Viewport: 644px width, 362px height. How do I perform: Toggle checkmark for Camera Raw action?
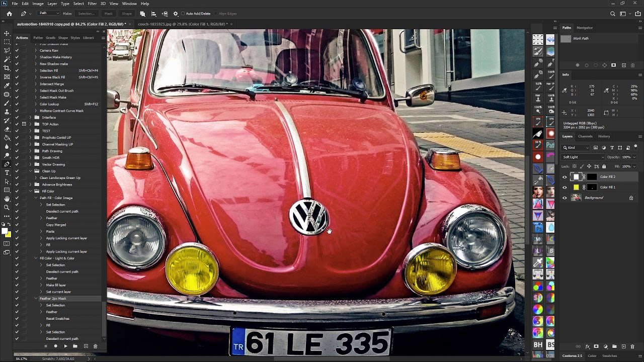17,50
